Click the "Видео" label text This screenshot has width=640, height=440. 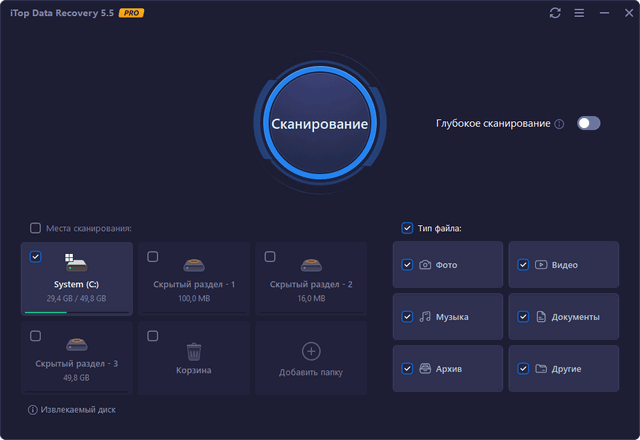pos(564,265)
